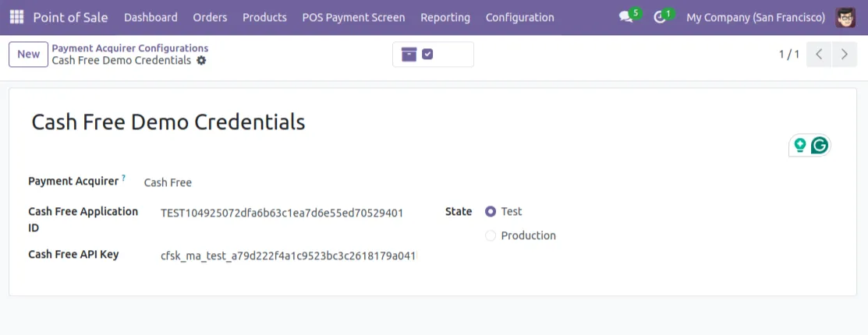Click the gear actions icon beside record name
This screenshot has width=868, height=335.
[x=201, y=60]
